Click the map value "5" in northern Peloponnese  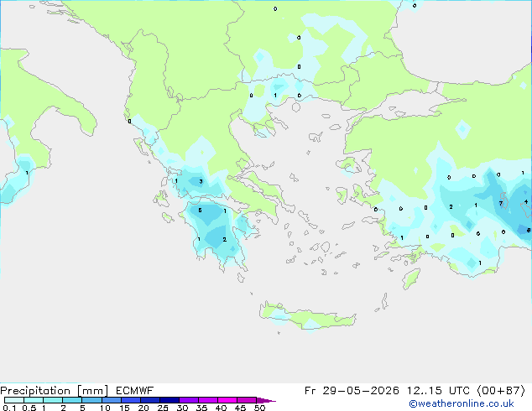(x=201, y=211)
